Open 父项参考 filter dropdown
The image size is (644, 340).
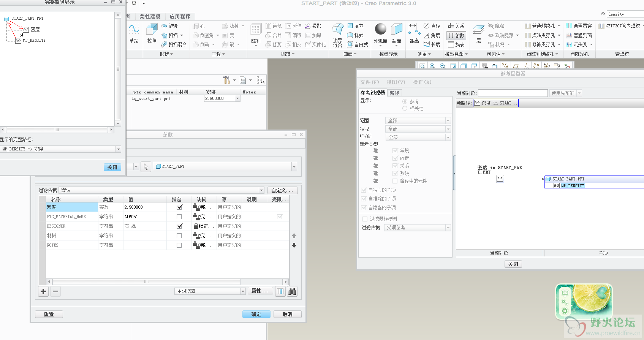(418, 228)
